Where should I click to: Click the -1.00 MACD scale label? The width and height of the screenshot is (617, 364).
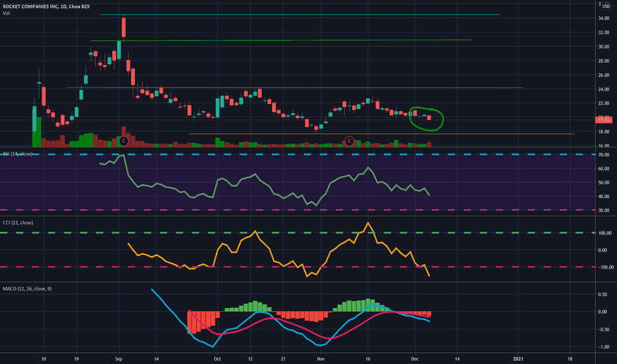[602, 347]
